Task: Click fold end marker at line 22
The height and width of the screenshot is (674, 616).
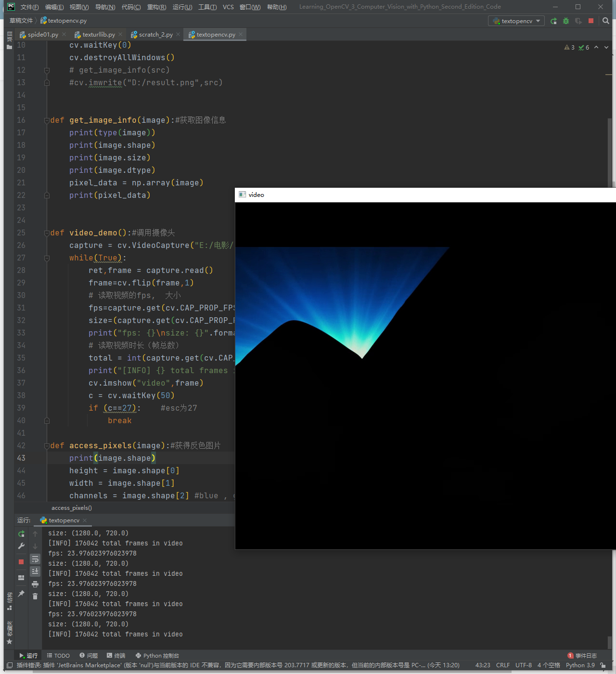Action: tap(47, 195)
